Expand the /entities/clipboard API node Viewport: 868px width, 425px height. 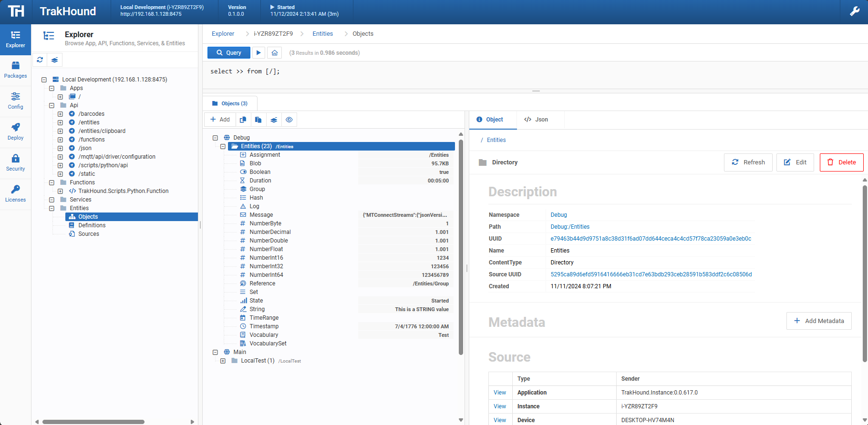[x=60, y=131]
